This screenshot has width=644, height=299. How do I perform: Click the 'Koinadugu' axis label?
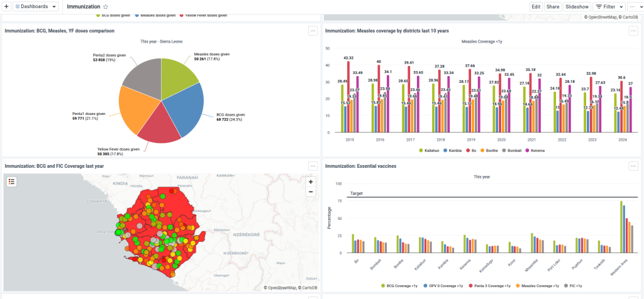[x=486, y=266]
